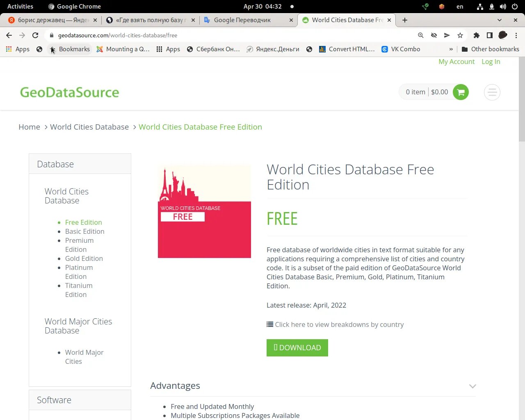Open the clock Apr 30 04:32 in top bar
The height and width of the screenshot is (420, 525).
(x=262, y=7)
